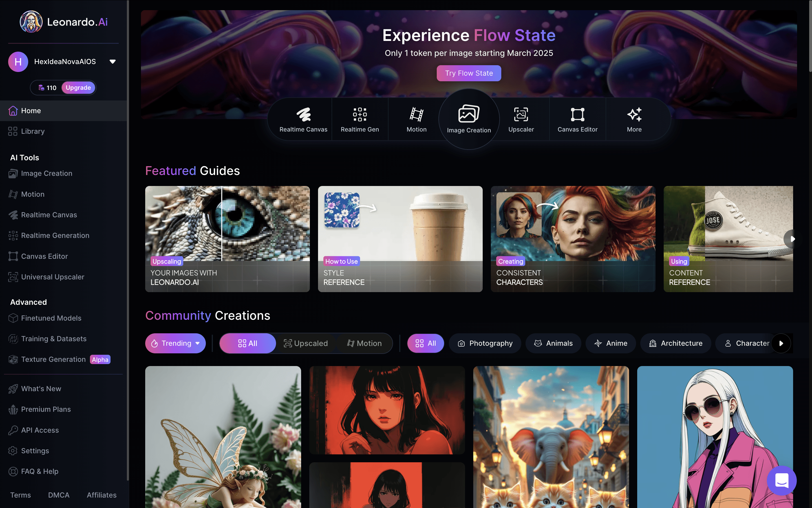Open What's New in the sidebar
812x508 pixels.
(x=63, y=389)
